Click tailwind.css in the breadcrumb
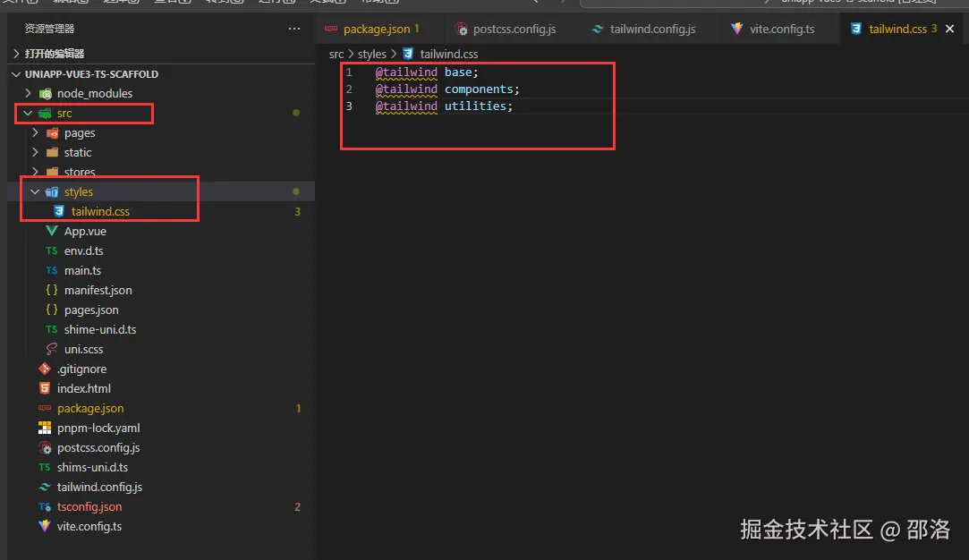This screenshot has width=969, height=560. 448,55
